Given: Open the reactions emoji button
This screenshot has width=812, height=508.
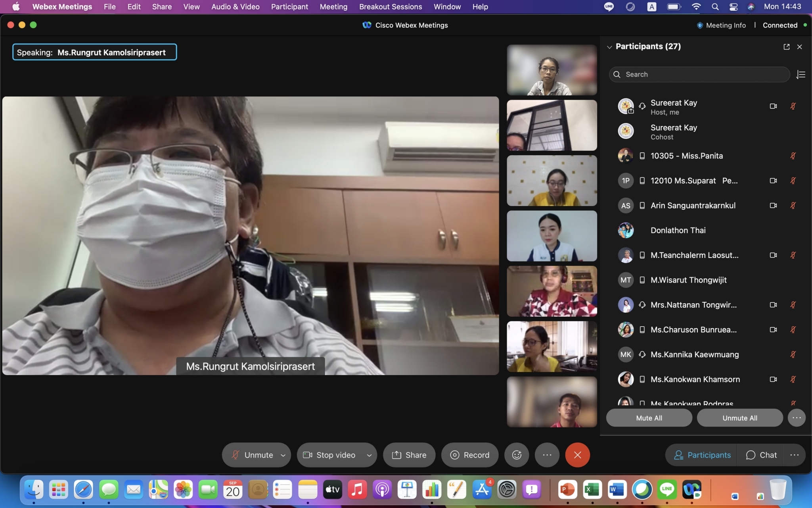Looking at the screenshot, I should pos(517,455).
